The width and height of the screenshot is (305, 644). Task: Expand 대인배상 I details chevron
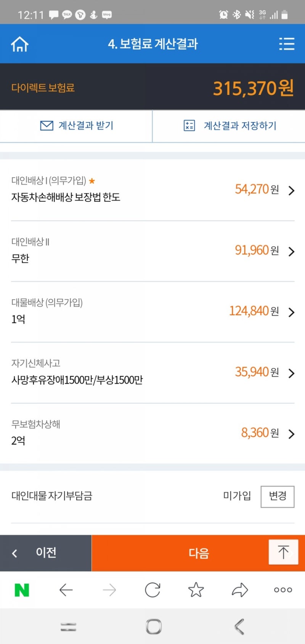(x=292, y=190)
